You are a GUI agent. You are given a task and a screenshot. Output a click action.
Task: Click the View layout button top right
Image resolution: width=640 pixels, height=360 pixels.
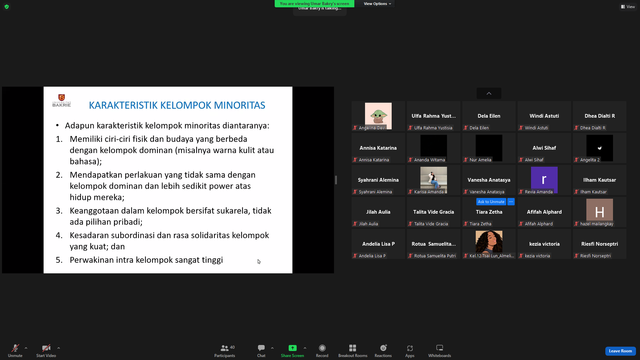pyautogui.click(x=628, y=7)
